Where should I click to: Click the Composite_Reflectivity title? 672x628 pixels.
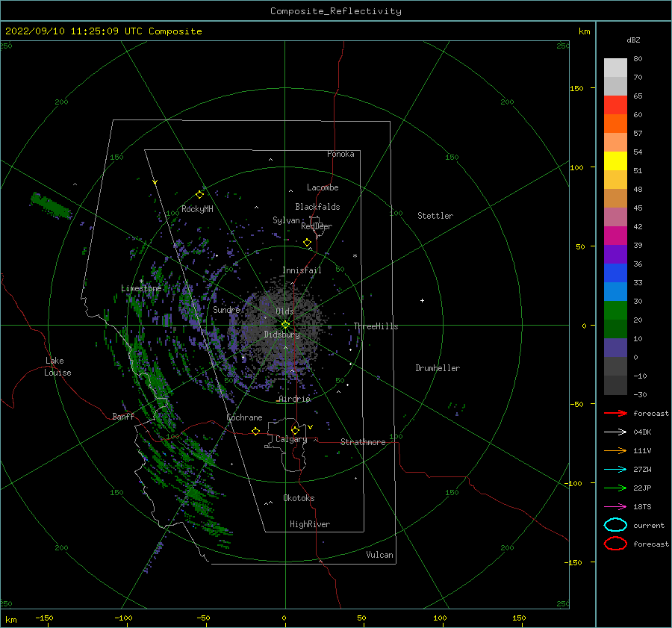point(335,11)
